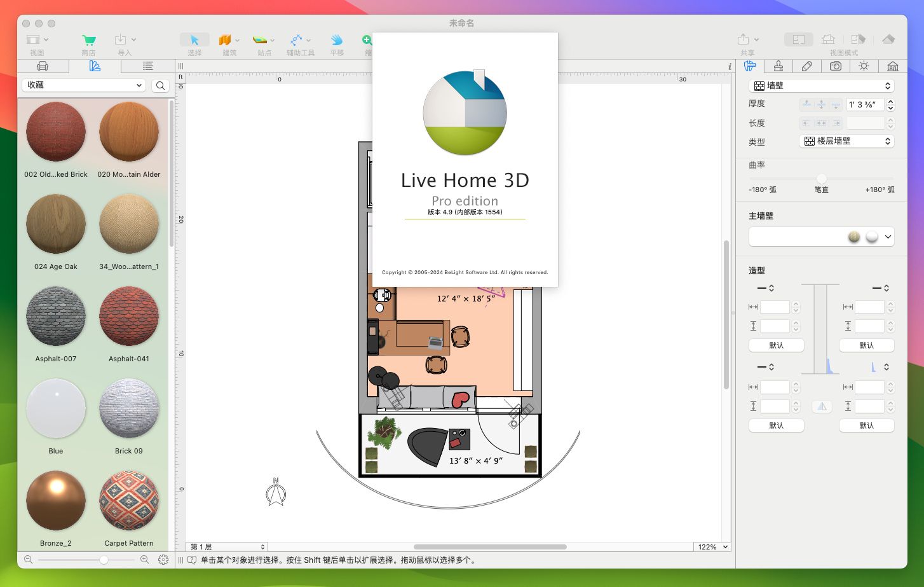Click the bottom-left 默认 default button

777,425
